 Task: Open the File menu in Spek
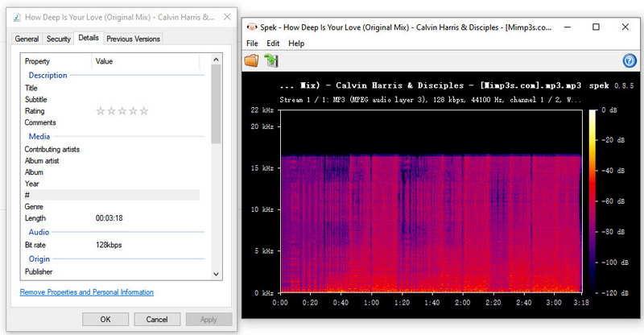[x=252, y=43]
